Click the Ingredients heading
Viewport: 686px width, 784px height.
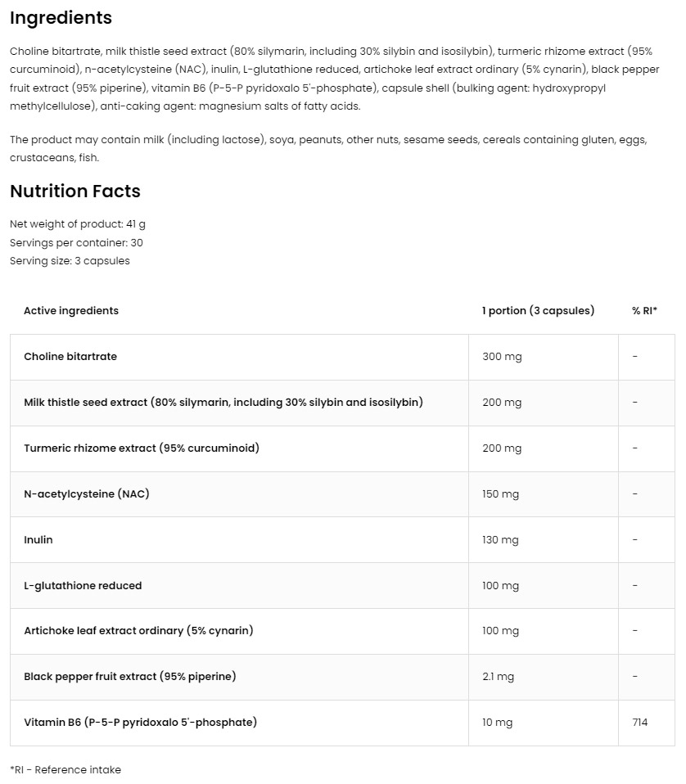click(61, 18)
